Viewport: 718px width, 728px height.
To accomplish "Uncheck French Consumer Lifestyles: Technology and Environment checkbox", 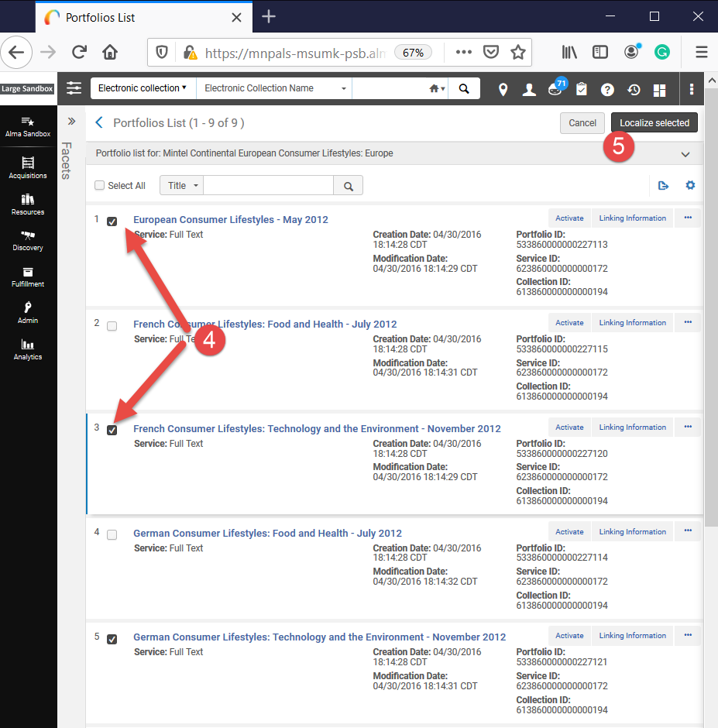I will (x=112, y=431).
